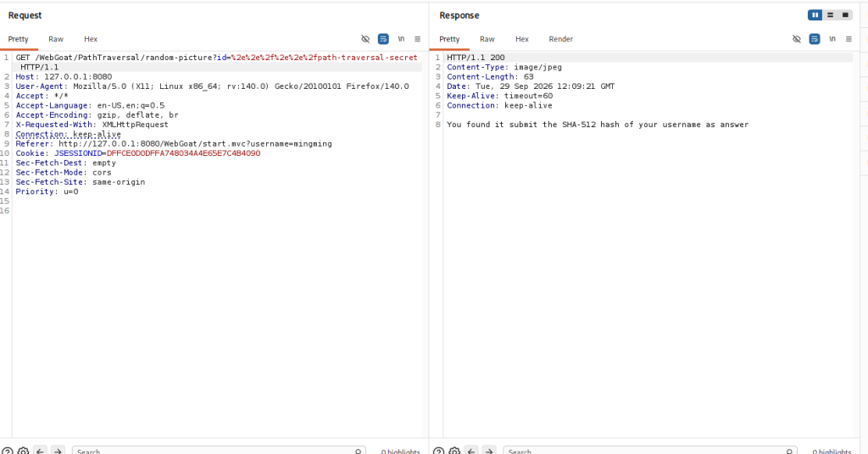Image resolution: width=868 pixels, height=454 pixels.
Task: Go to previous match in Response search
Action: pyautogui.click(x=471, y=451)
